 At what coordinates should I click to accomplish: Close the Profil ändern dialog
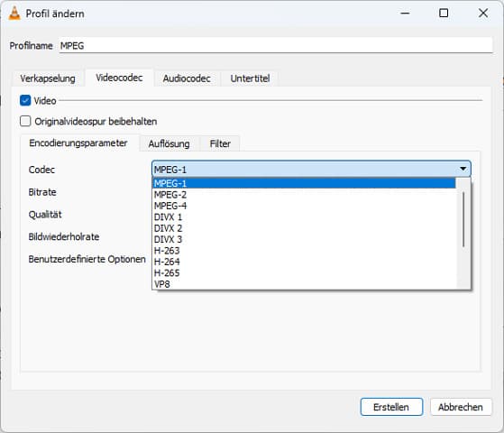tap(483, 14)
